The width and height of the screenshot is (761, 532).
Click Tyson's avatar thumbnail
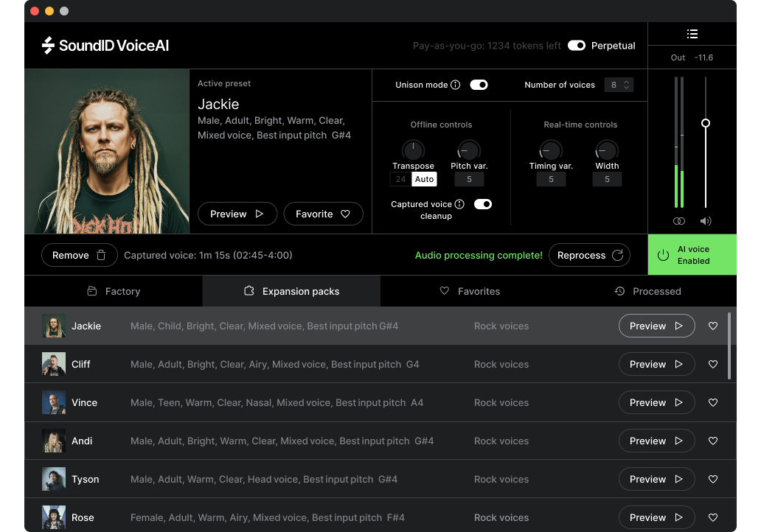[x=54, y=479]
